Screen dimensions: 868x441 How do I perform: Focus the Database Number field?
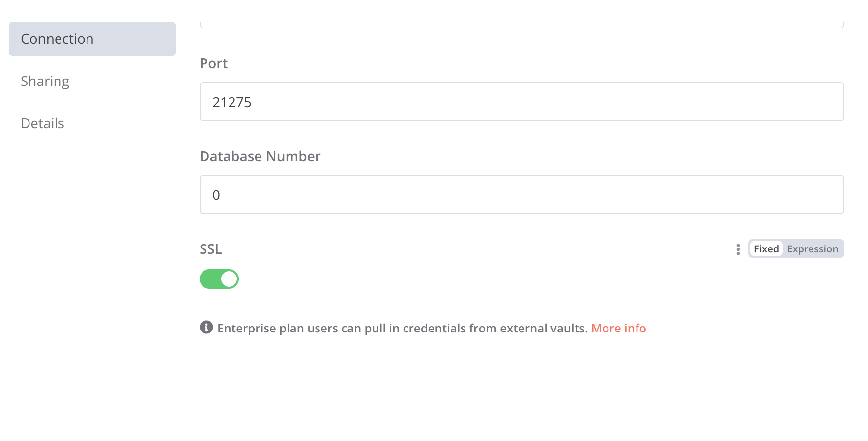(522, 194)
